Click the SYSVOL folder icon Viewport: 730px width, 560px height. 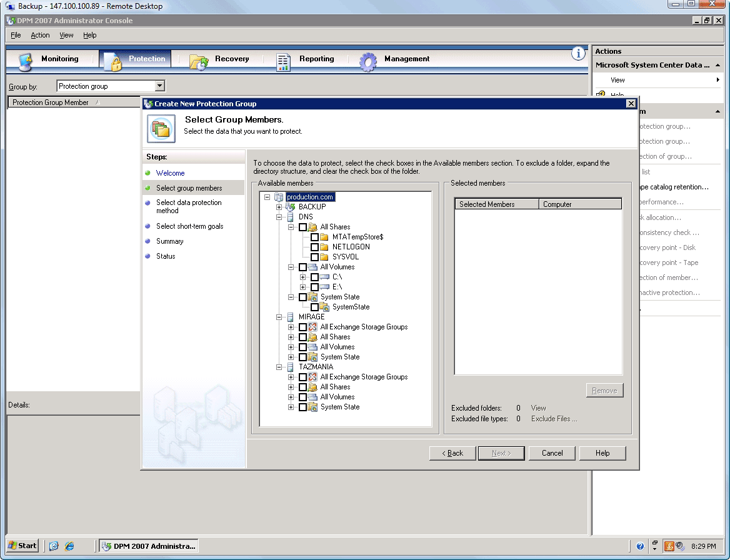[324, 257]
